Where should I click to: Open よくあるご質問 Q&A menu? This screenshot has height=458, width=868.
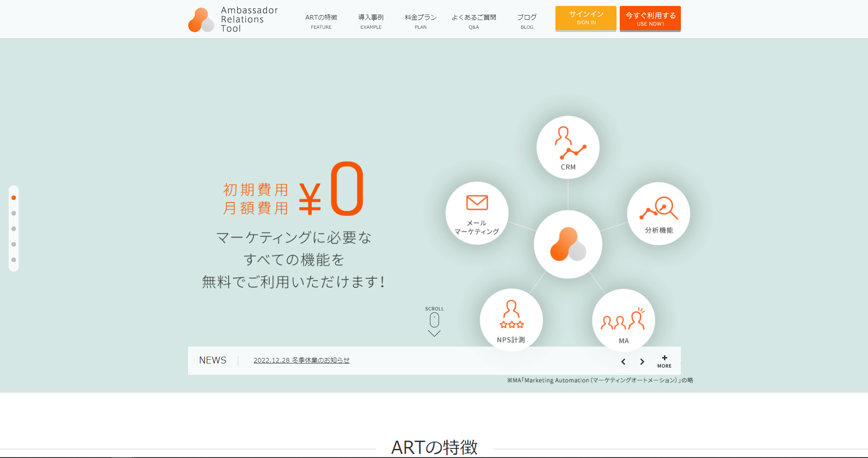coord(474,21)
